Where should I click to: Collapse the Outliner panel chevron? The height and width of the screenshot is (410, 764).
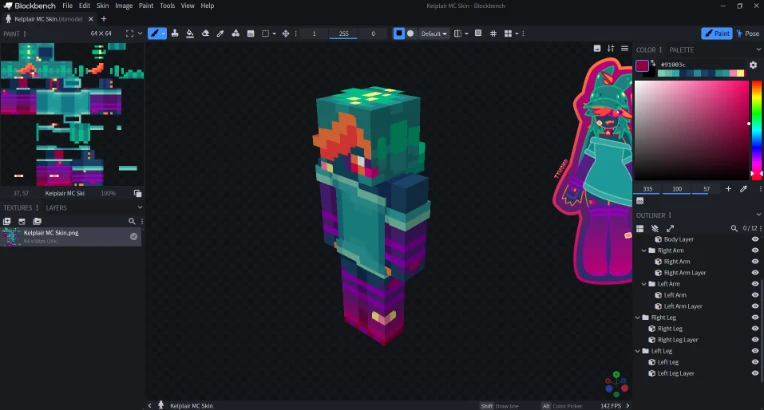759,215
